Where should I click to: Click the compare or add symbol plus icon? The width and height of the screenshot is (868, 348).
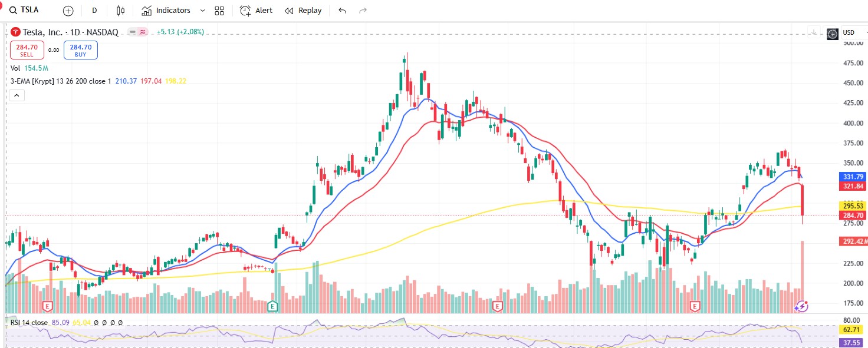pos(68,11)
